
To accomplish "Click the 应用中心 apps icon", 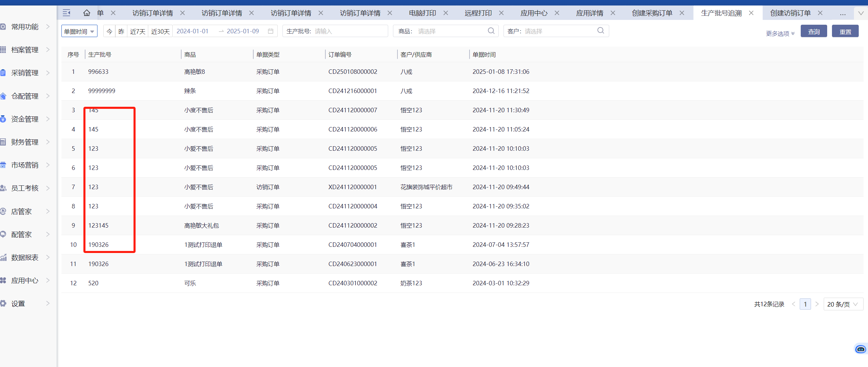I will (3, 280).
